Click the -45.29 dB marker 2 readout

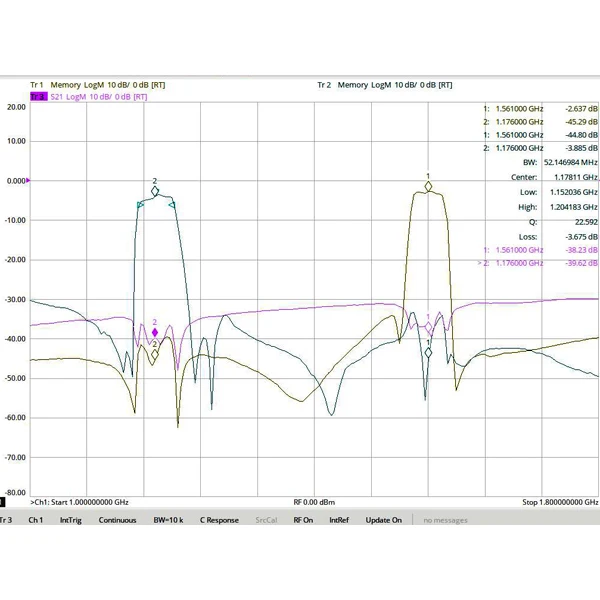(x=581, y=122)
